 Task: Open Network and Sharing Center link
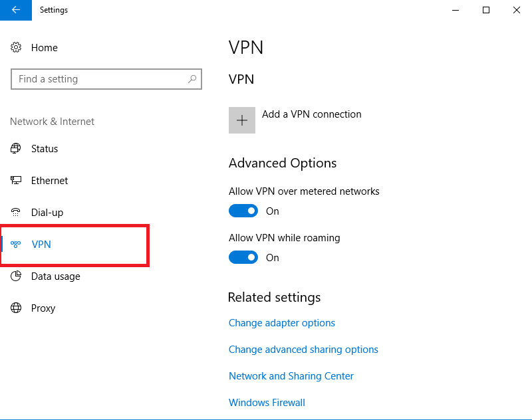291,376
